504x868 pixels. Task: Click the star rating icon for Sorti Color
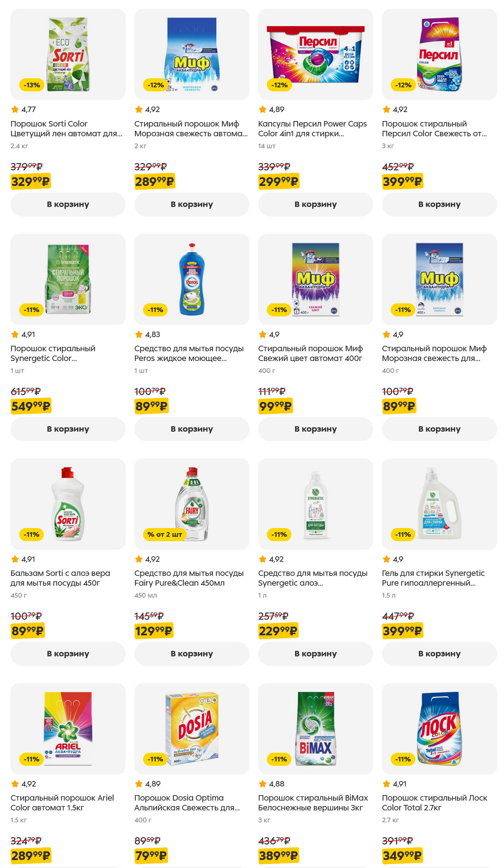(15, 109)
